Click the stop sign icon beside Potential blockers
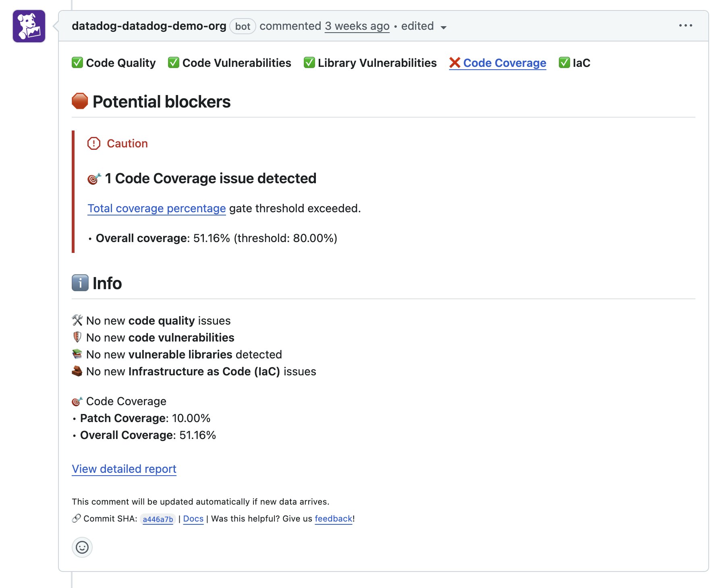Image resolution: width=722 pixels, height=588 pixels. pyautogui.click(x=80, y=101)
